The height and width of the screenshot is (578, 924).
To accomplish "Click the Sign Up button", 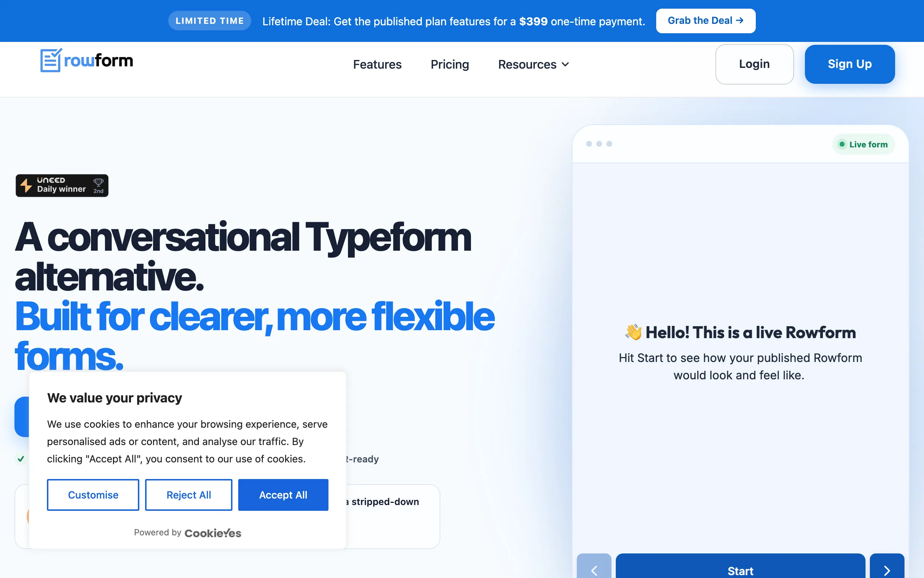I will [x=850, y=64].
